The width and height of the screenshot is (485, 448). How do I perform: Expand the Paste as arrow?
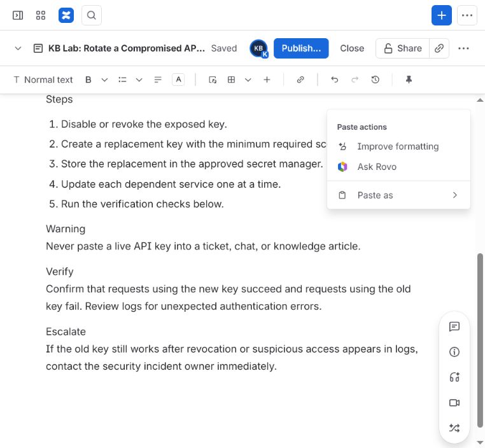(x=454, y=195)
